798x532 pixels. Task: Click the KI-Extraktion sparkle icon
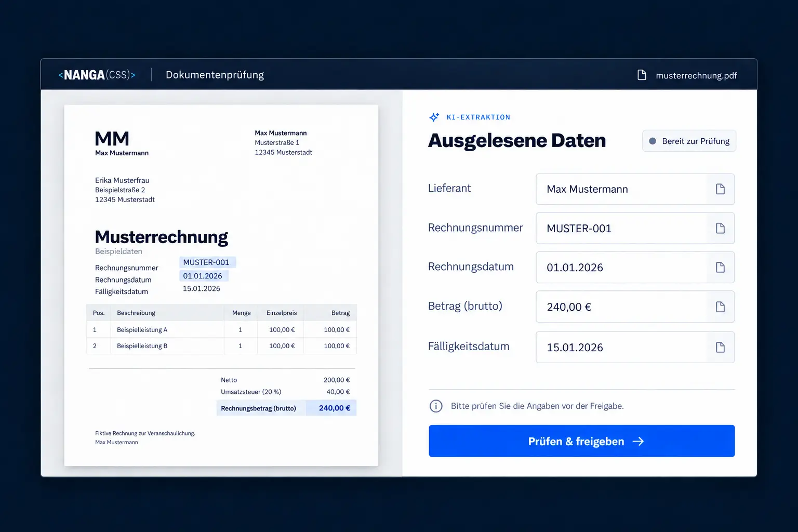[x=434, y=117]
